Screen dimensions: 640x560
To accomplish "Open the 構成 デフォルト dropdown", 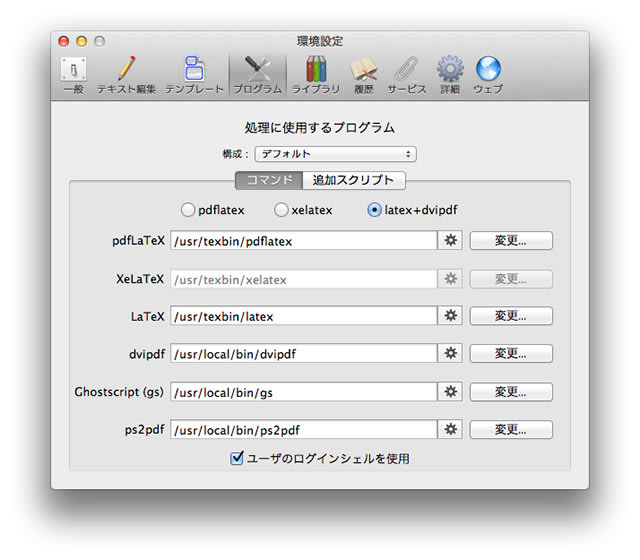I will 336,154.
